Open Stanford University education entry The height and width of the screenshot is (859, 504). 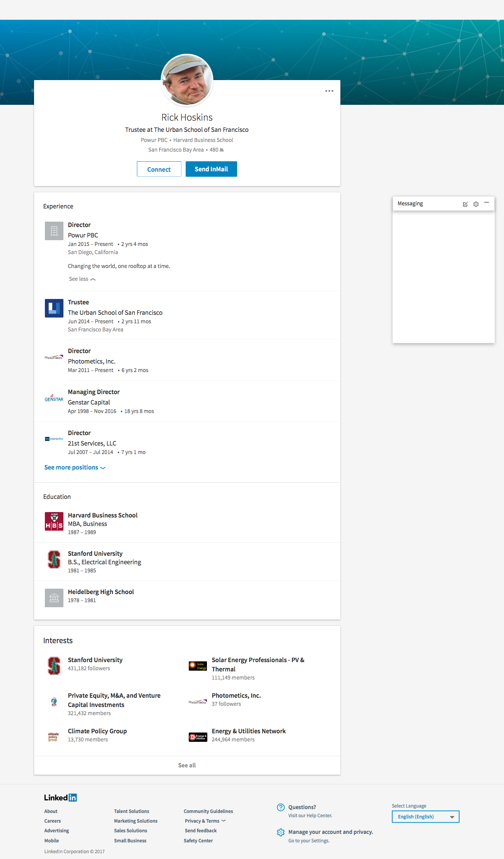click(95, 553)
